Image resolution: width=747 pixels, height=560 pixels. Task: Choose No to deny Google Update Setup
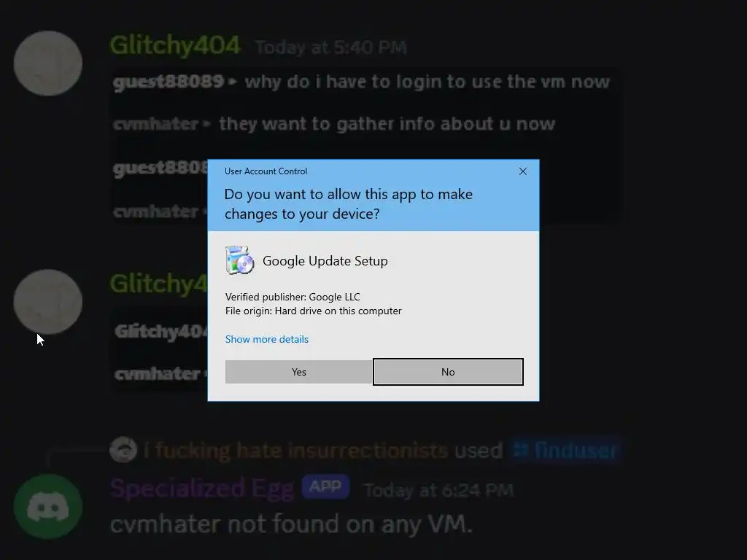pyautogui.click(x=448, y=372)
